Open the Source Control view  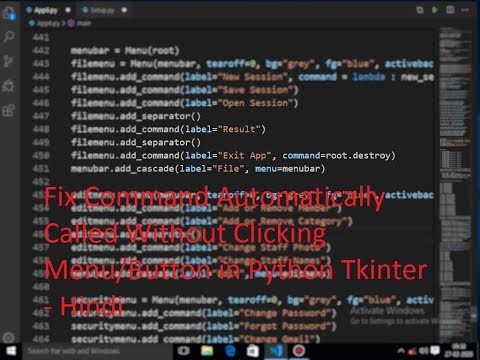click(8, 61)
